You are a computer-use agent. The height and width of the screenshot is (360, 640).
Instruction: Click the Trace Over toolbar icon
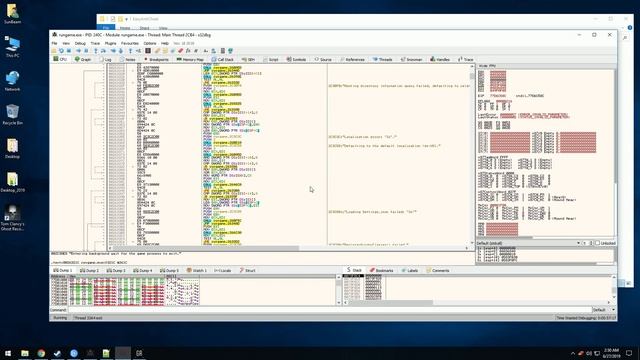point(120,51)
